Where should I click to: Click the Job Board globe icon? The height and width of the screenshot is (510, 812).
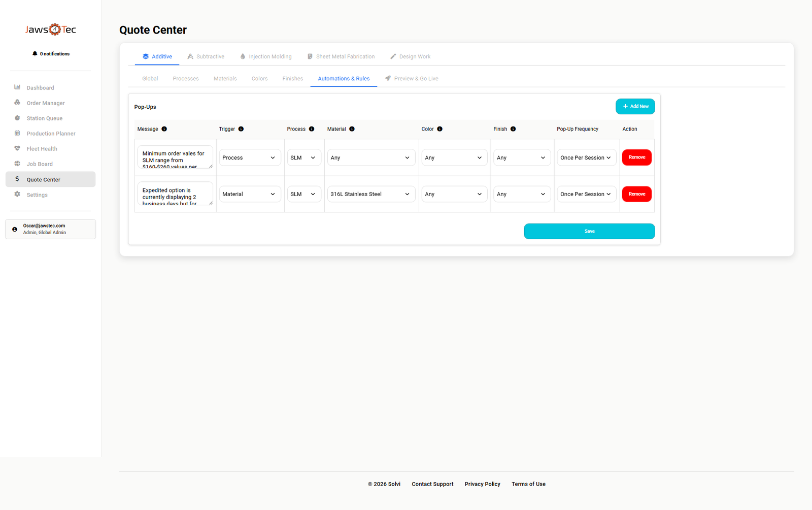pyautogui.click(x=17, y=164)
